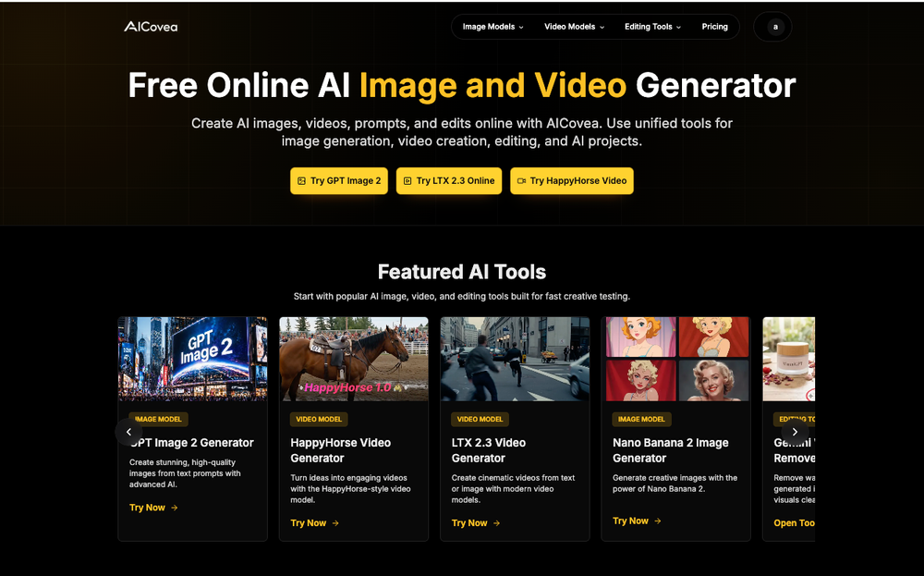Open the Nano Banana 2 portraits thumbnail
Viewport: 924px width, 576px height.
tap(676, 359)
